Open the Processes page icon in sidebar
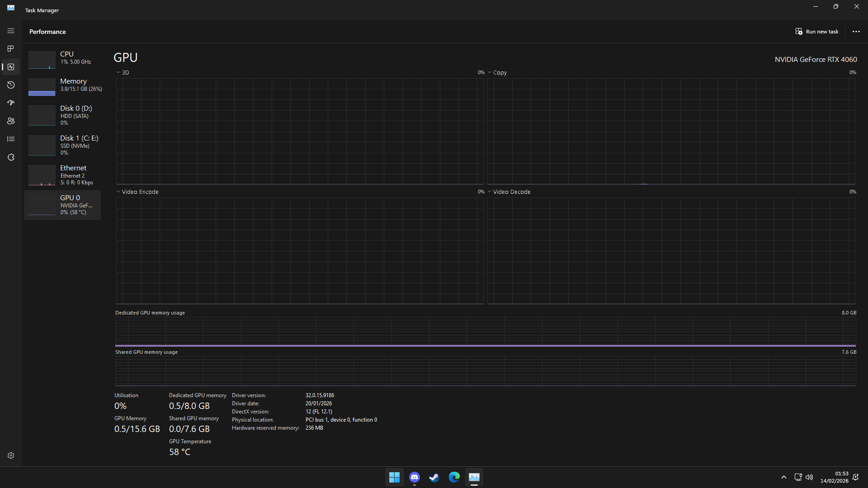This screenshot has width=868, height=488. click(11, 49)
